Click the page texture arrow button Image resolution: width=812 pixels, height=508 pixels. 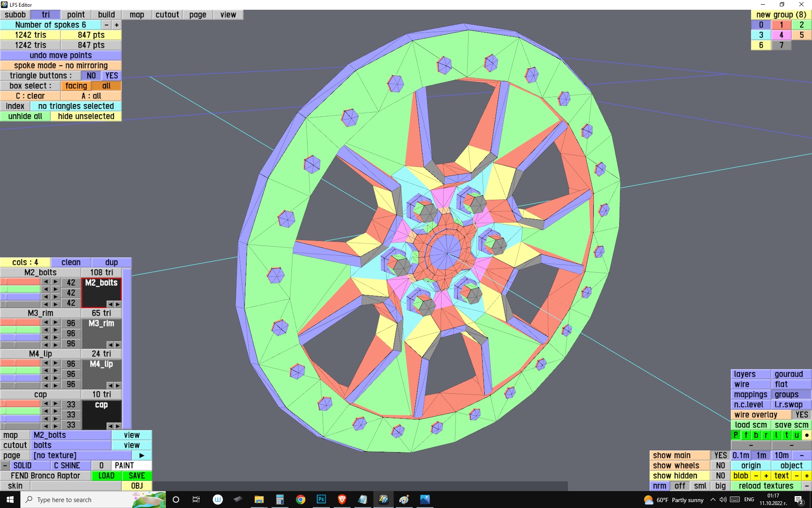tap(142, 456)
